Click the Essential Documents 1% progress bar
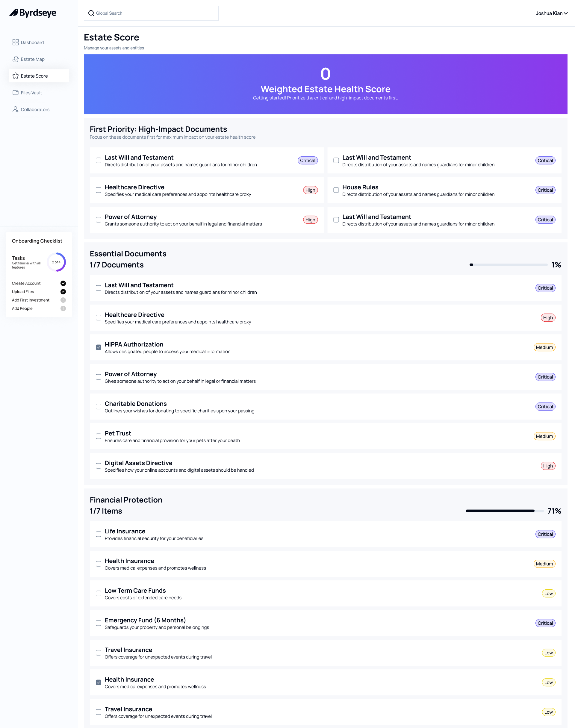Image resolution: width=575 pixels, height=728 pixels. [508, 265]
